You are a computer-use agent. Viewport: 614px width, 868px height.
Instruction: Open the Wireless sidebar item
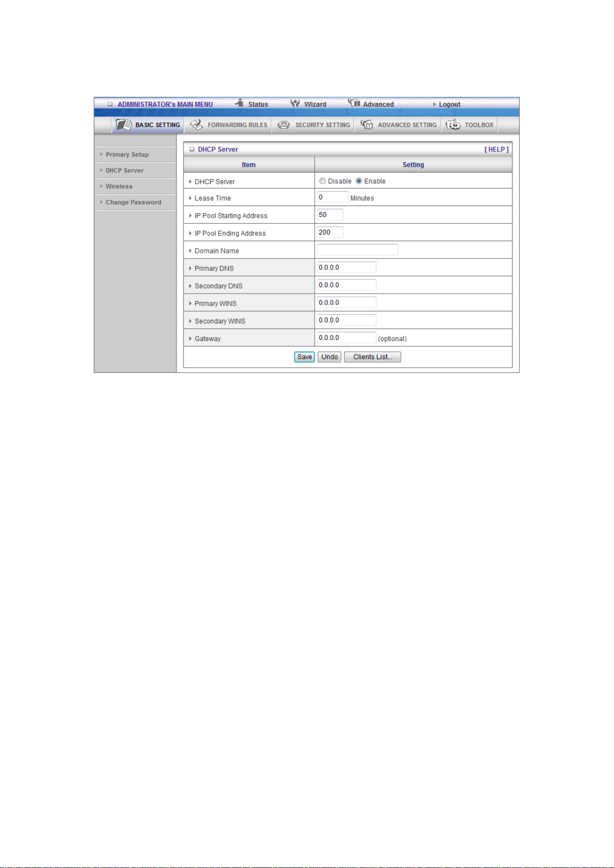pyautogui.click(x=119, y=186)
